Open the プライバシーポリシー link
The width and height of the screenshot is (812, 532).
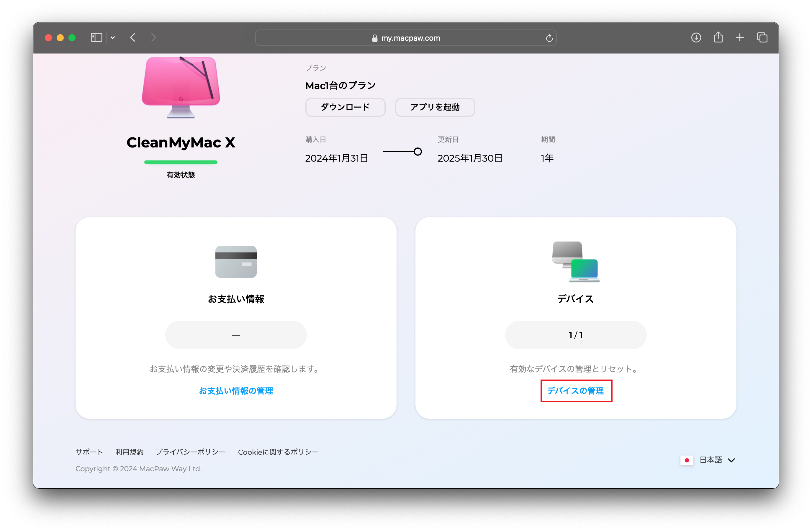[190, 452]
